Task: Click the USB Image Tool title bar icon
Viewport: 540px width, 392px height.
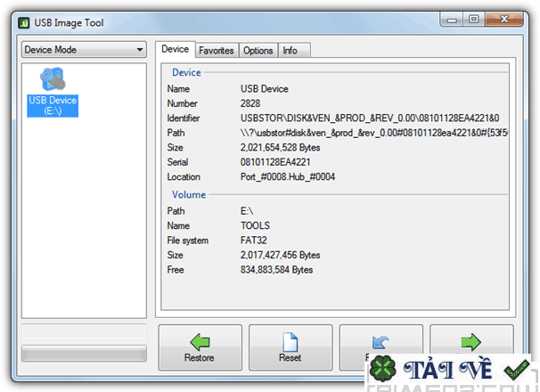Action: [x=24, y=23]
